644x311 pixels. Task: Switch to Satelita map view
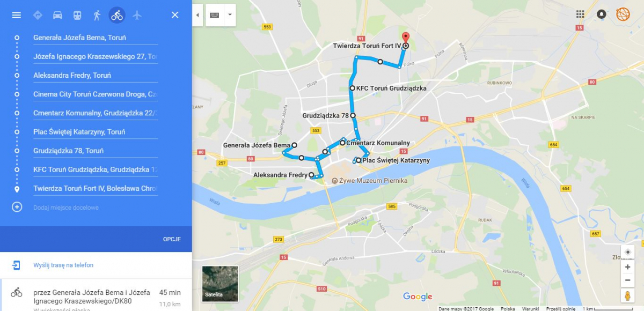[x=220, y=283]
